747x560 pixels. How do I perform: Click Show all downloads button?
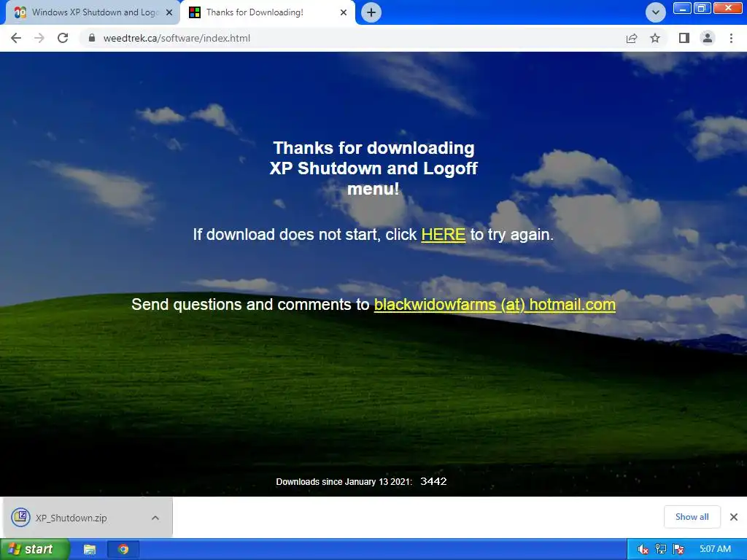(x=692, y=517)
